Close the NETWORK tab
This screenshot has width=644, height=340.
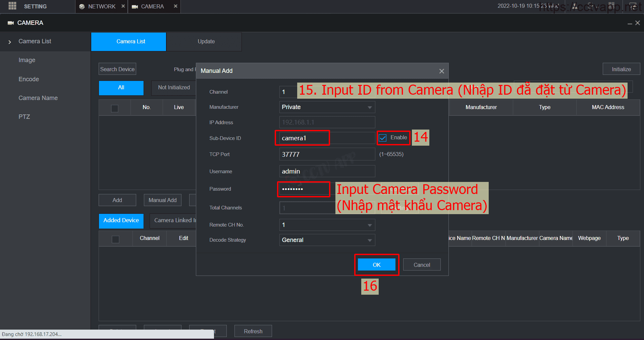pos(123,6)
